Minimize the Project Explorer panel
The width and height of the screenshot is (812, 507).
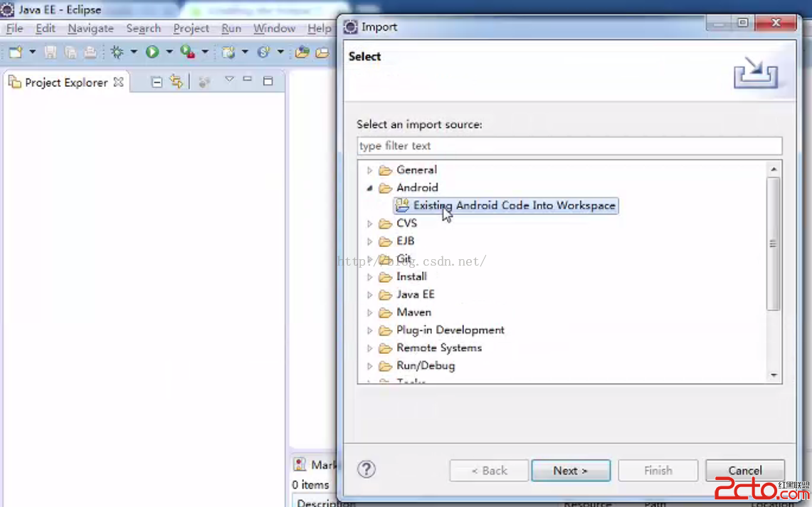pos(248,79)
